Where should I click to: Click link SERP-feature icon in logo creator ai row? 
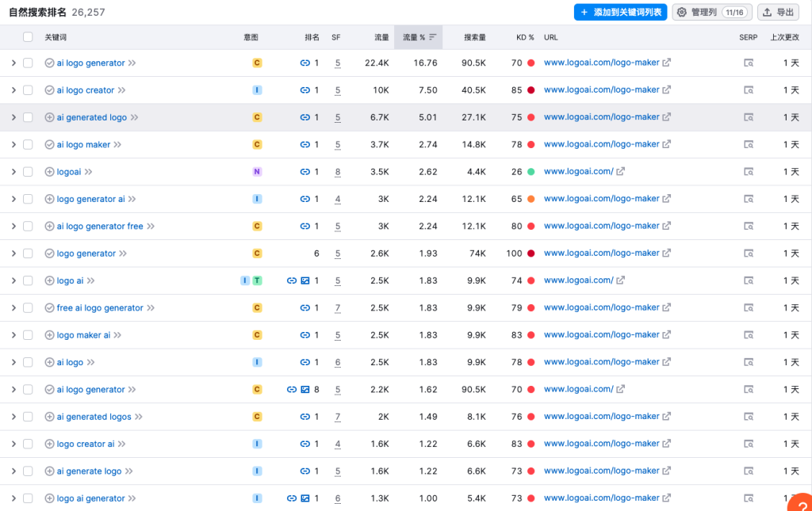305,444
